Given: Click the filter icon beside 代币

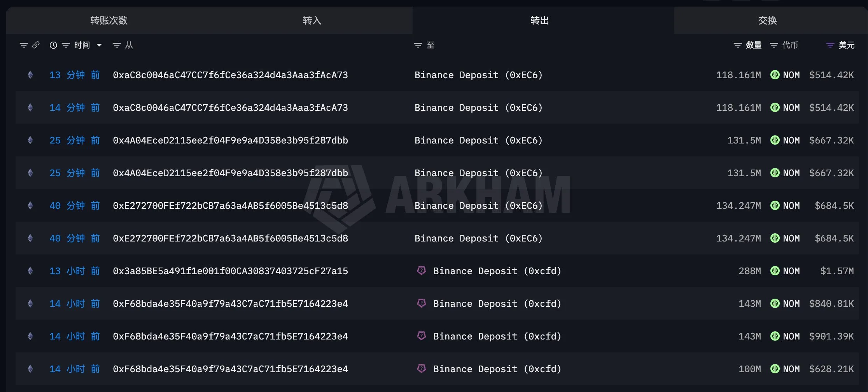Looking at the screenshot, I should click(x=774, y=45).
